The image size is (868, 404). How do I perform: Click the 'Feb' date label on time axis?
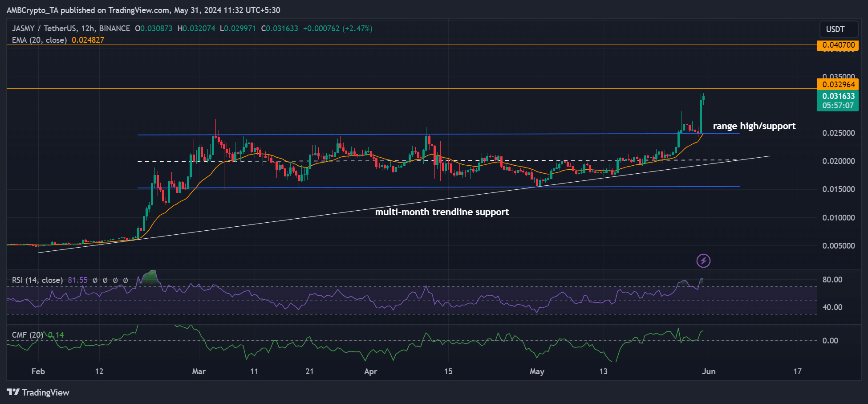click(38, 371)
